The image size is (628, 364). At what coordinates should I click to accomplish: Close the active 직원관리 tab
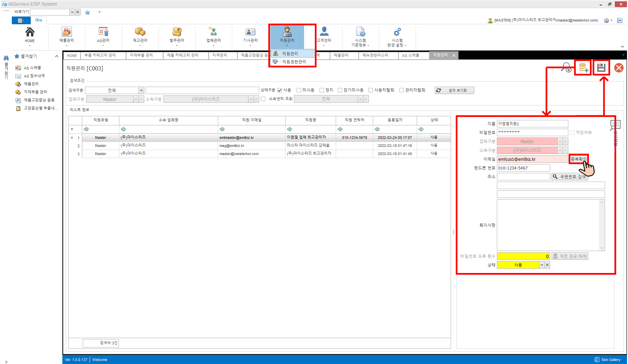[454, 56]
